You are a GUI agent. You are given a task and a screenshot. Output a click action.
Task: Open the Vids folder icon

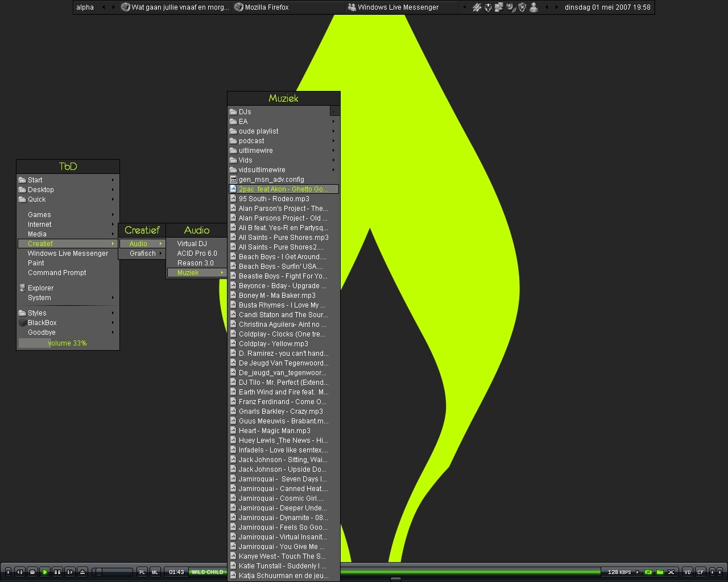(x=233, y=160)
